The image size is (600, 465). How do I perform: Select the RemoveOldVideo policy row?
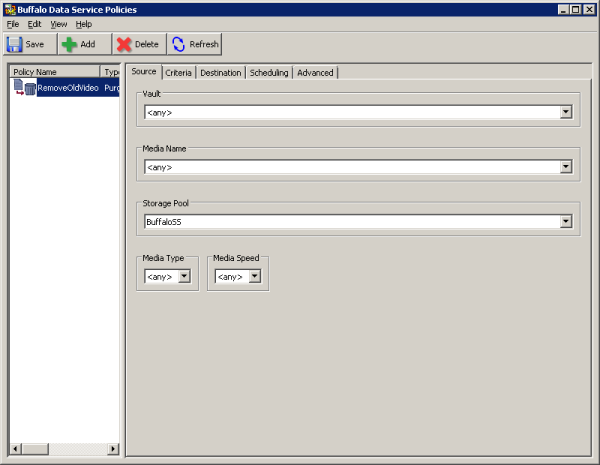tap(65, 88)
